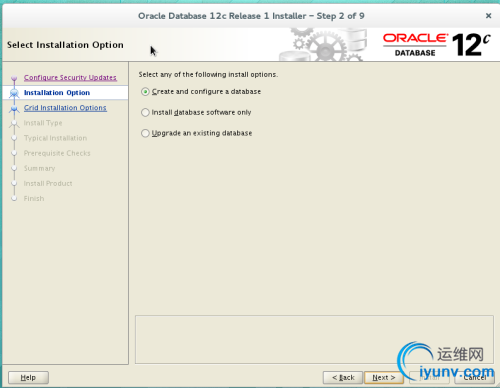Click the Typical Installation step label
The width and height of the screenshot is (500, 388).
55,138
